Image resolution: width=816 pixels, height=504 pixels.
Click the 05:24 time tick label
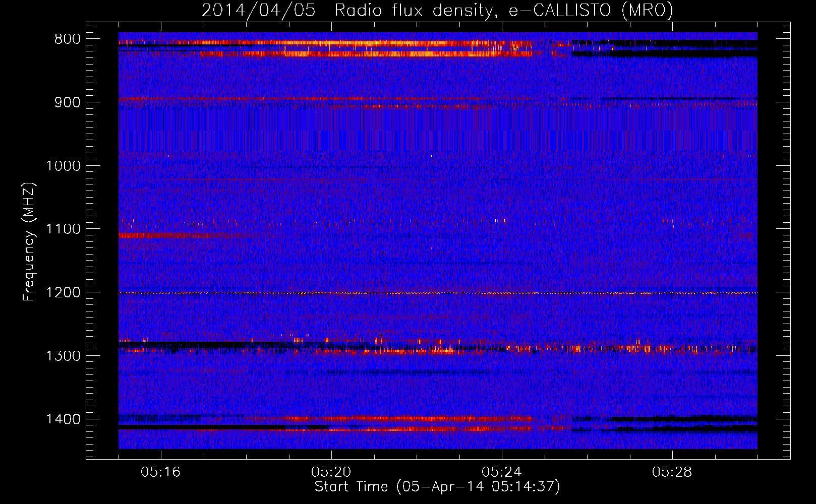coord(502,472)
